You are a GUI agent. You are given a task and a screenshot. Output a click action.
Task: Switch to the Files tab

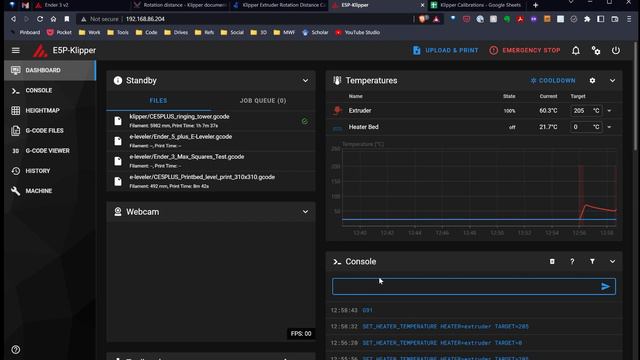[x=158, y=100]
